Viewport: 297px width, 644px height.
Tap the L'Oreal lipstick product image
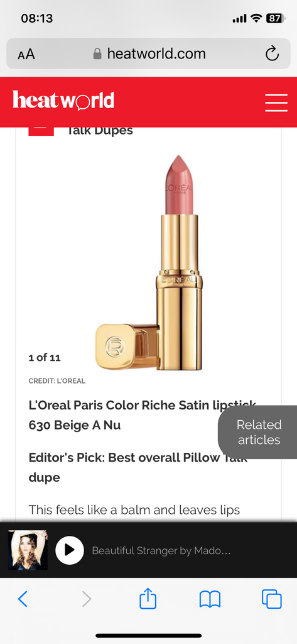148,262
